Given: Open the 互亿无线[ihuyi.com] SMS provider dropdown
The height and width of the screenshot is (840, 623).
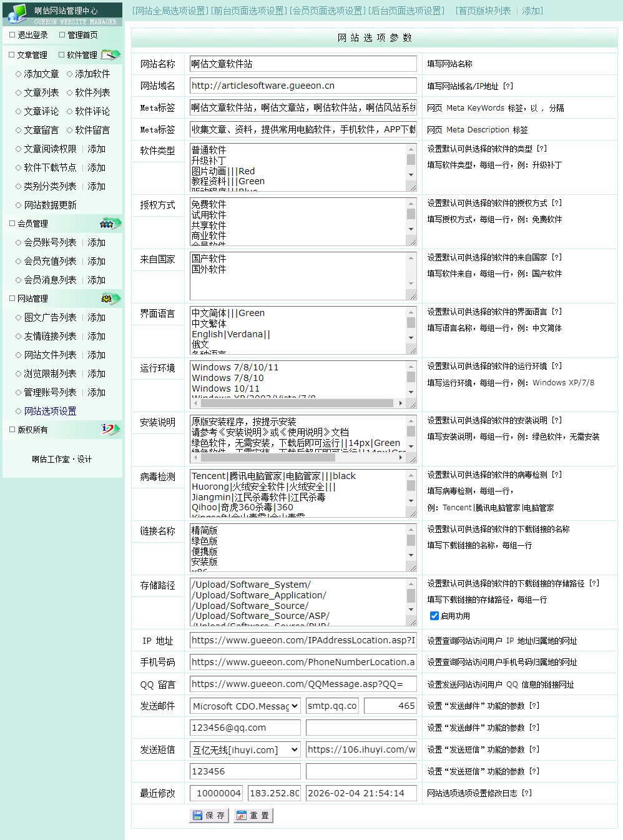Looking at the screenshot, I should tap(245, 749).
